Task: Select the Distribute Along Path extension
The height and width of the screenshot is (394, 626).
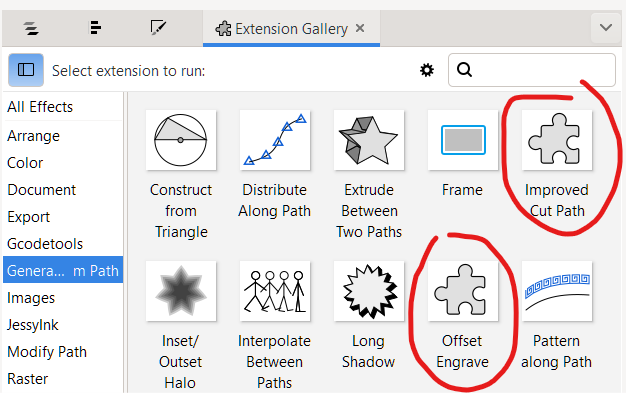Action: [x=275, y=140]
